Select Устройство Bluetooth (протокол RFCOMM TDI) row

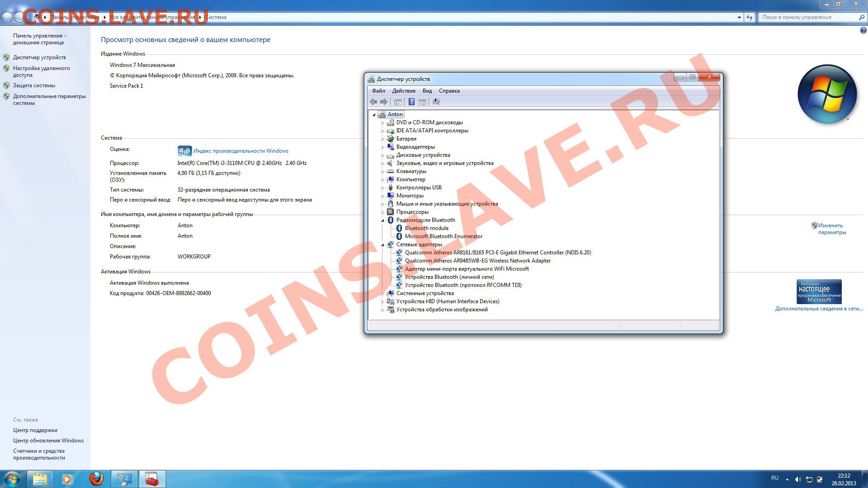tap(463, 285)
